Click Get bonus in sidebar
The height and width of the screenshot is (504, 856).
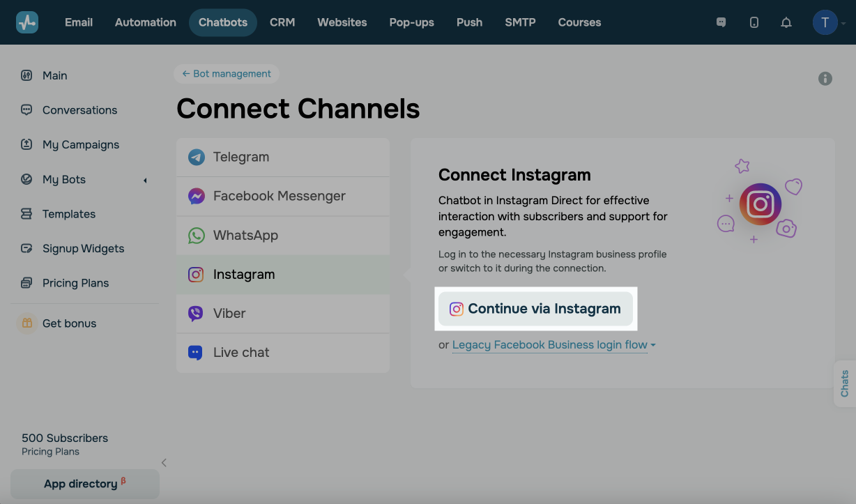(x=69, y=323)
